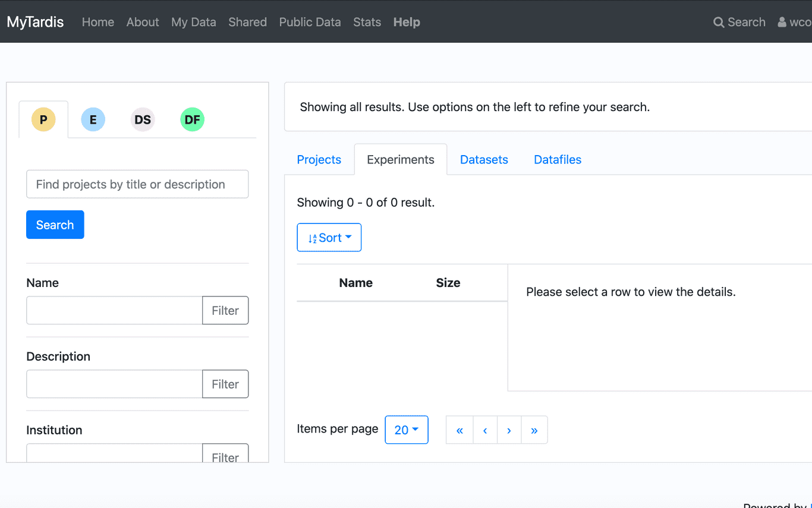Image resolution: width=812 pixels, height=508 pixels.
Task: Select the DS datasets filter icon
Action: [143, 119]
